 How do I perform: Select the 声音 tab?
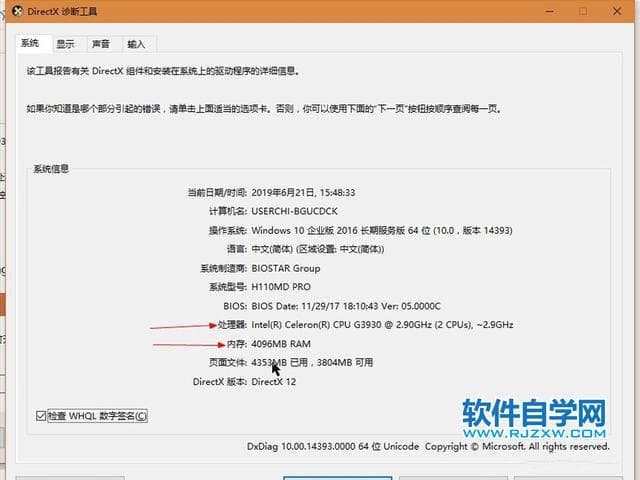[101, 44]
